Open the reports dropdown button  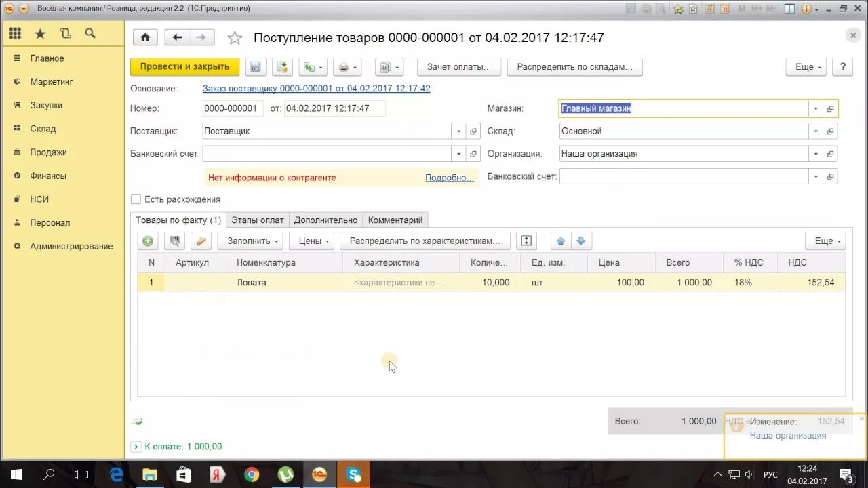pyautogui.click(x=389, y=67)
